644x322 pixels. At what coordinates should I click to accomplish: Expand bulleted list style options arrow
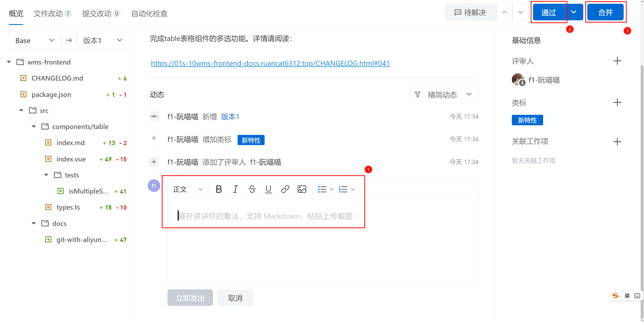click(x=332, y=189)
